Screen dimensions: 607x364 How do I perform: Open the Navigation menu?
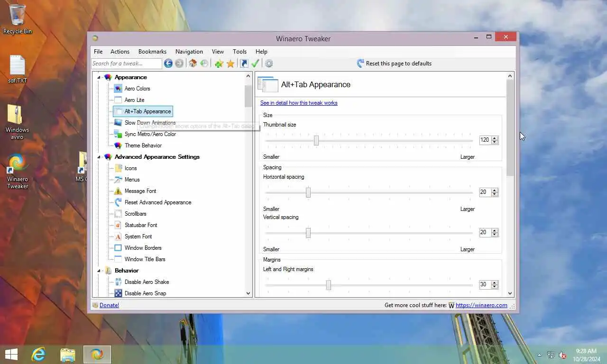point(189,52)
